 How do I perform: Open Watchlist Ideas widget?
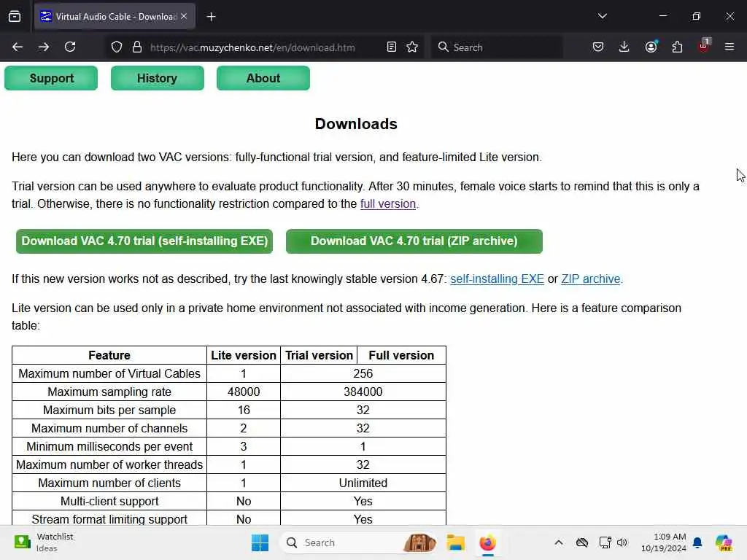tap(44, 542)
